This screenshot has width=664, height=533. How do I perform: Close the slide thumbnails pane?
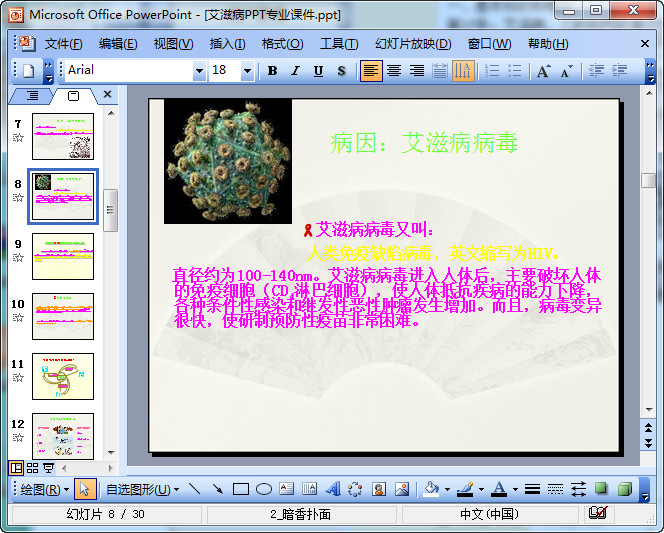[x=108, y=95]
